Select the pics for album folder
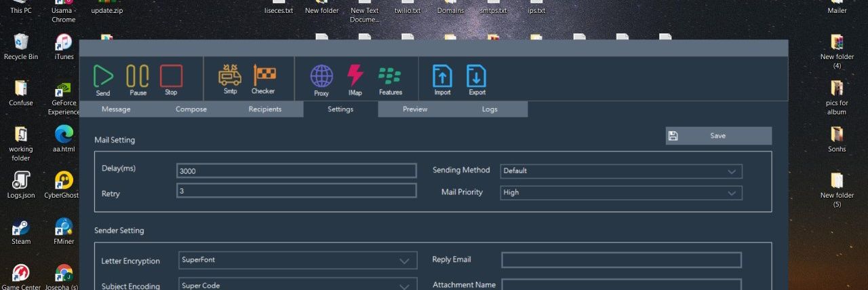868x290 pixels. pos(837,88)
